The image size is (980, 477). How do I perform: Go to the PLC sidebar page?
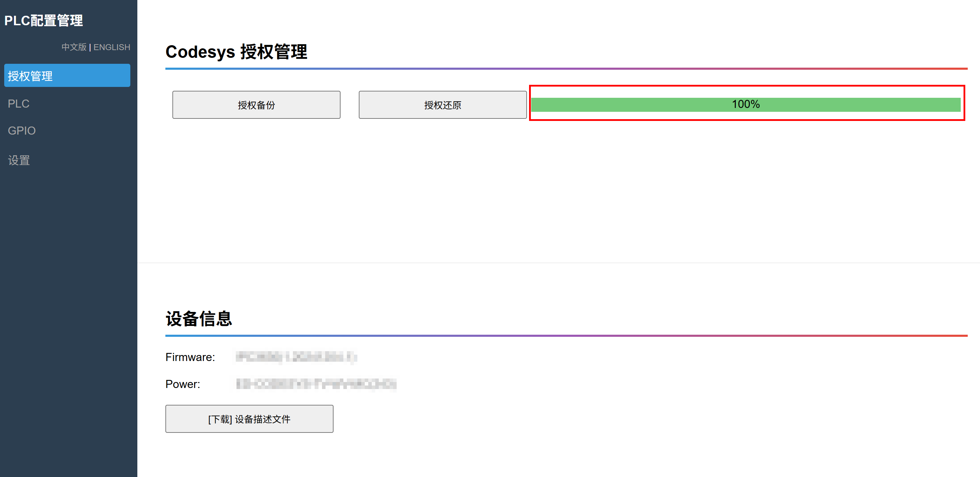click(19, 103)
